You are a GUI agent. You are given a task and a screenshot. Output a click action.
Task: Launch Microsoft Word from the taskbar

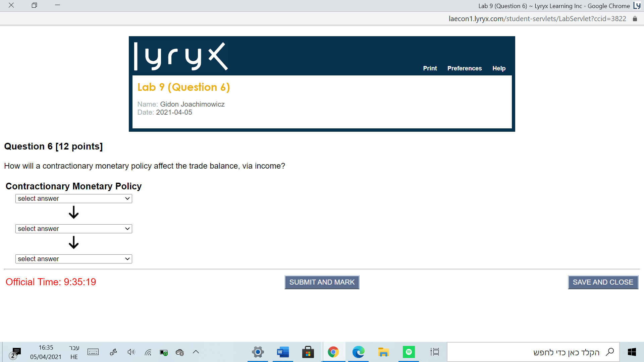pos(282,352)
